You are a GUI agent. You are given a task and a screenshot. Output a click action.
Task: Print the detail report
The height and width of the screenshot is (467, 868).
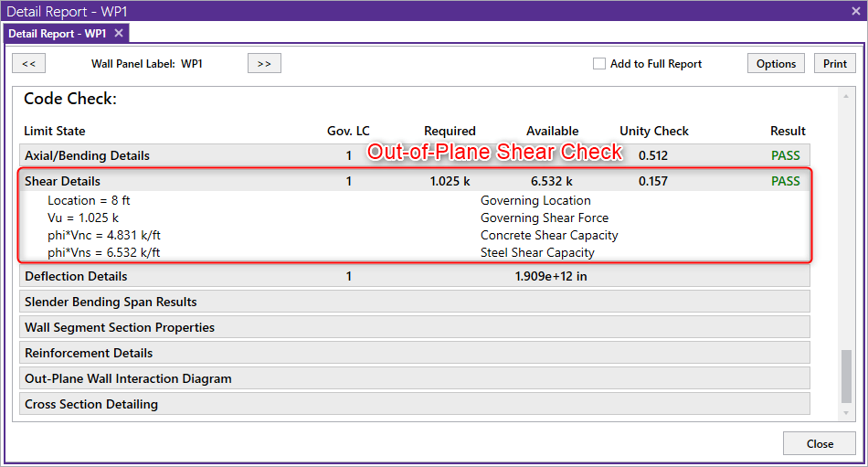coord(834,64)
